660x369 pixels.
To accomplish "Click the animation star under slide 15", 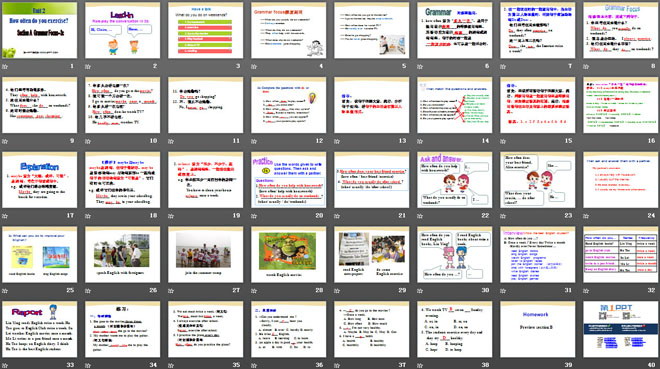I will (x=503, y=141).
